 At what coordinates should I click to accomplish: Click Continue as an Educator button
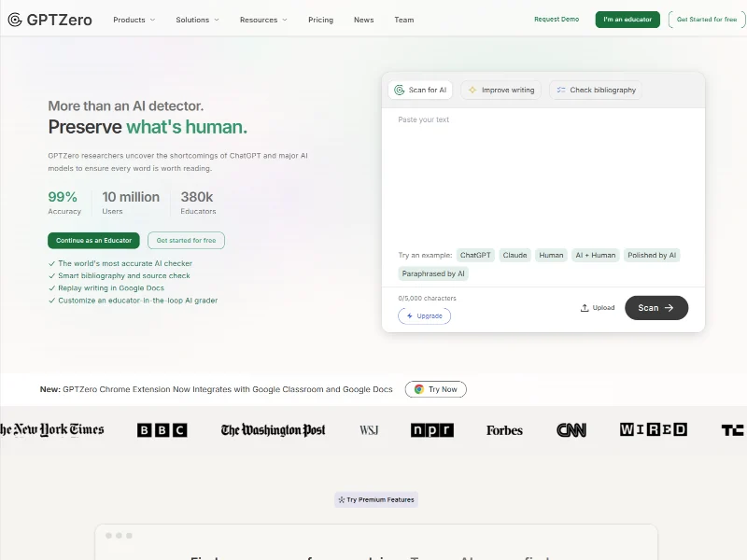93,241
